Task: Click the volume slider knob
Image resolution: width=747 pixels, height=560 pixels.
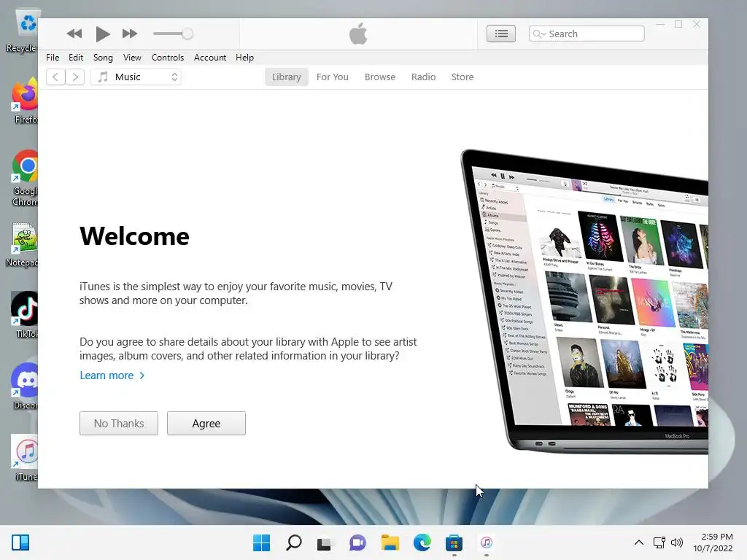Action: click(x=187, y=34)
